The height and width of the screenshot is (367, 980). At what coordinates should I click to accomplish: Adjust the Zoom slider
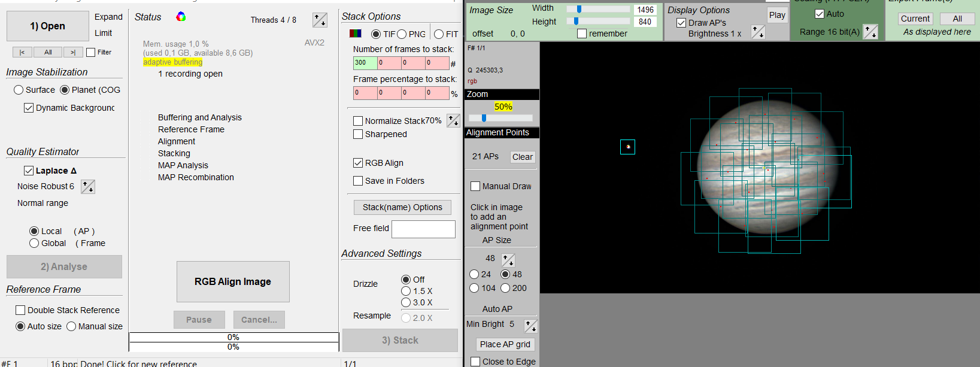click(484, 118)
